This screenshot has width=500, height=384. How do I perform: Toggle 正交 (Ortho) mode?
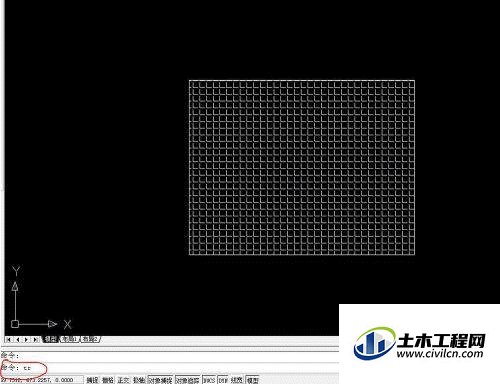coord(123,380)
